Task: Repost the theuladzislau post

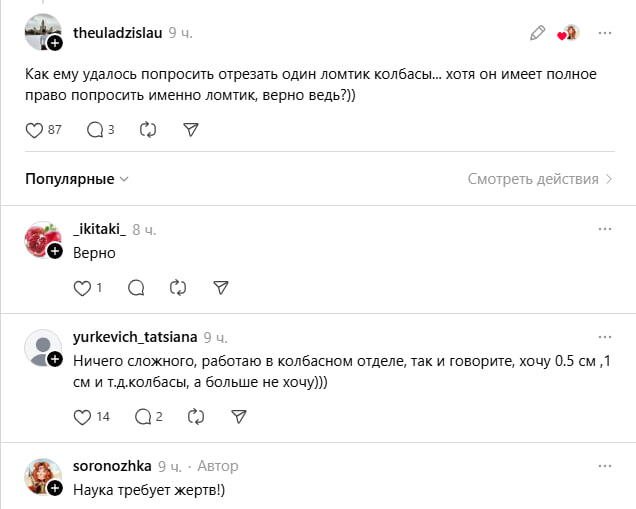Action: 148,130
